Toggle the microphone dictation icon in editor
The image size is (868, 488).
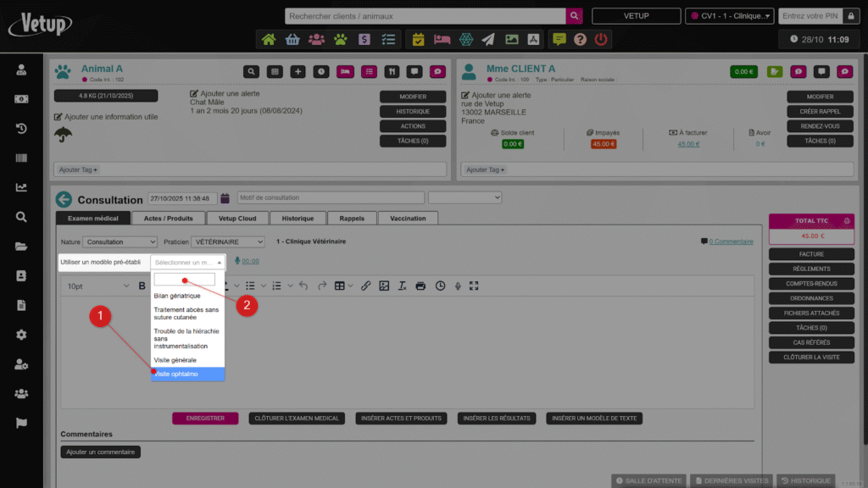point(458,286)
